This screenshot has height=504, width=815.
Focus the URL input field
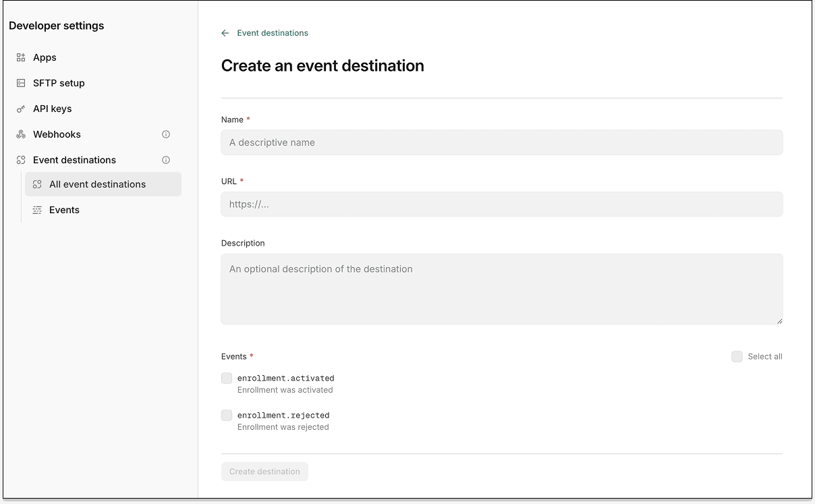pyautogui.click(x=502, y=204)
